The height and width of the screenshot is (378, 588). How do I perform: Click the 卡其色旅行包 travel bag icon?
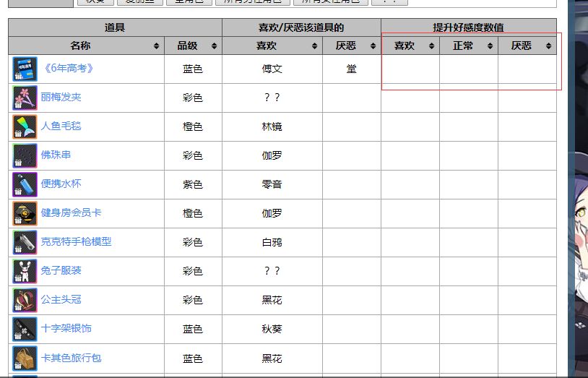pos(25,358)
